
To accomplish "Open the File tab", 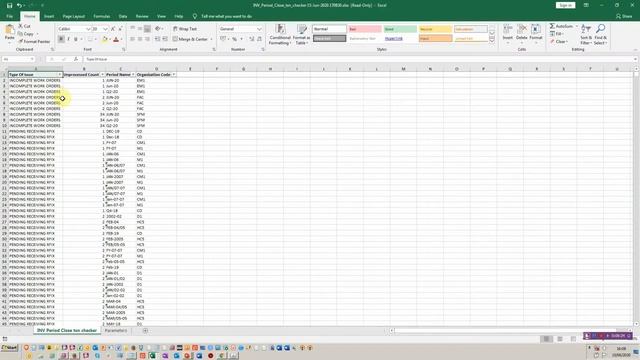I will pyautogui.click(x=9, y=16).
